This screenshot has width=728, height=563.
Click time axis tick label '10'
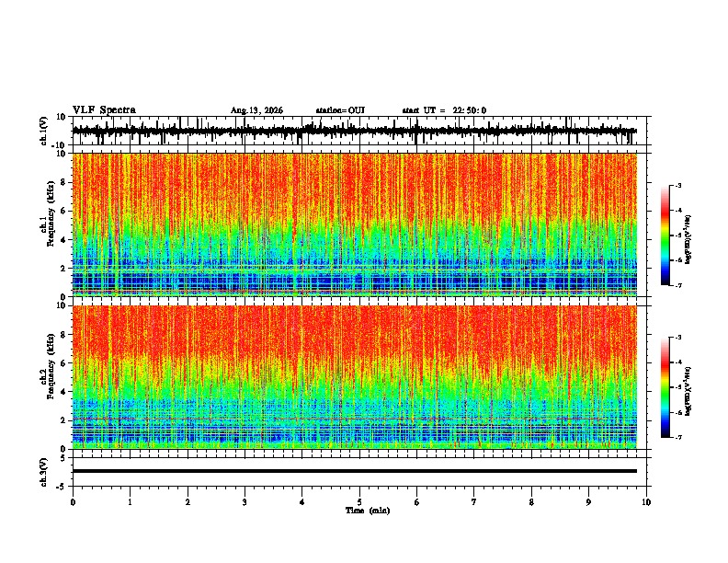[646, 502]
